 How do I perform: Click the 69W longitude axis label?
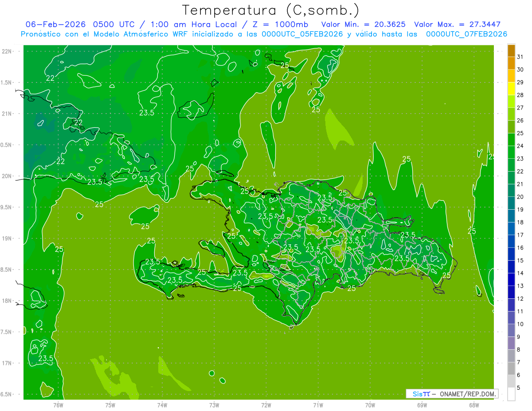422,405
